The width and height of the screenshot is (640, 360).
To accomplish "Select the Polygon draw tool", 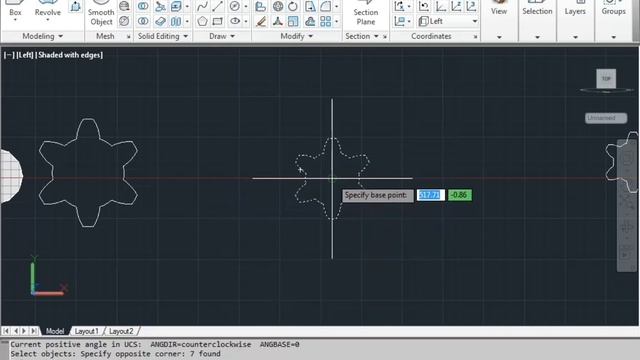I will tap(202, 21).
